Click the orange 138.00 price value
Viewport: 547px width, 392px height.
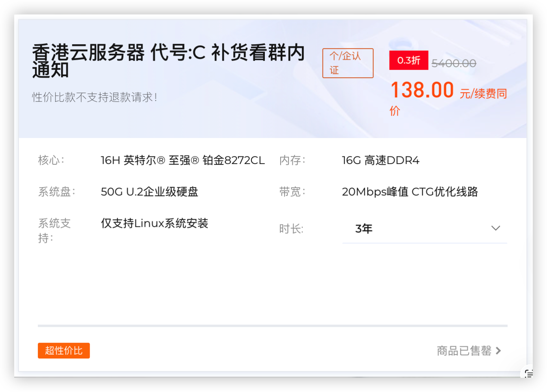tap(422, 90)
